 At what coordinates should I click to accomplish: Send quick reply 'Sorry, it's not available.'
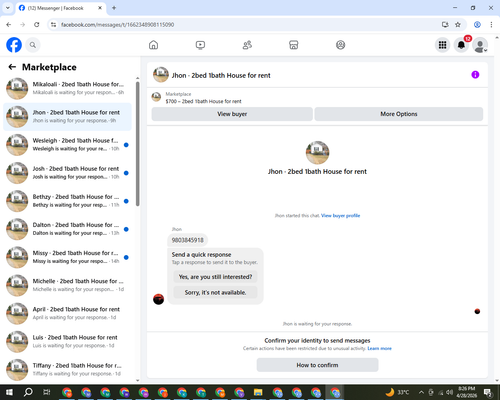pyautogui.click(x=215, y=292)
